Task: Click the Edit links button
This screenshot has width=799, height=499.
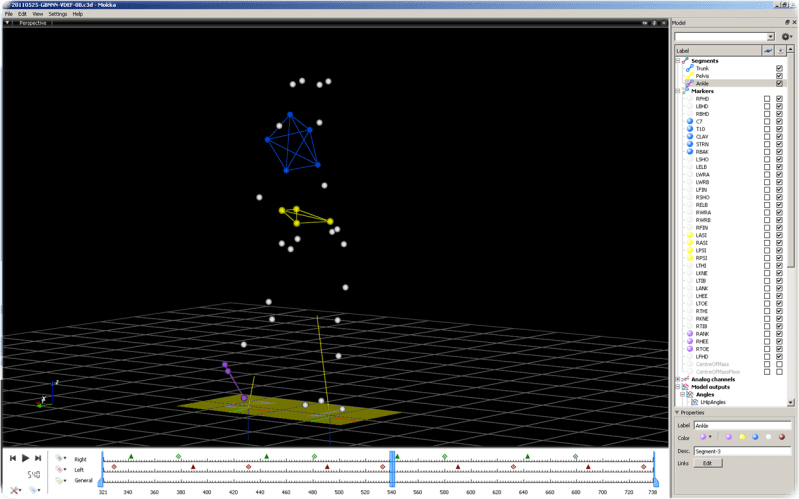Action: (707, 463)
